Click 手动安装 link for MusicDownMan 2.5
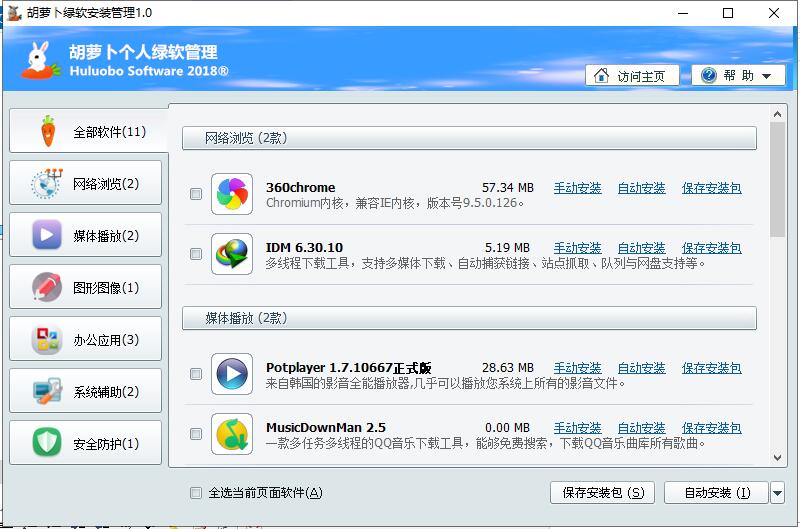Viewport: 800px width, 529px height. (578, 429)
